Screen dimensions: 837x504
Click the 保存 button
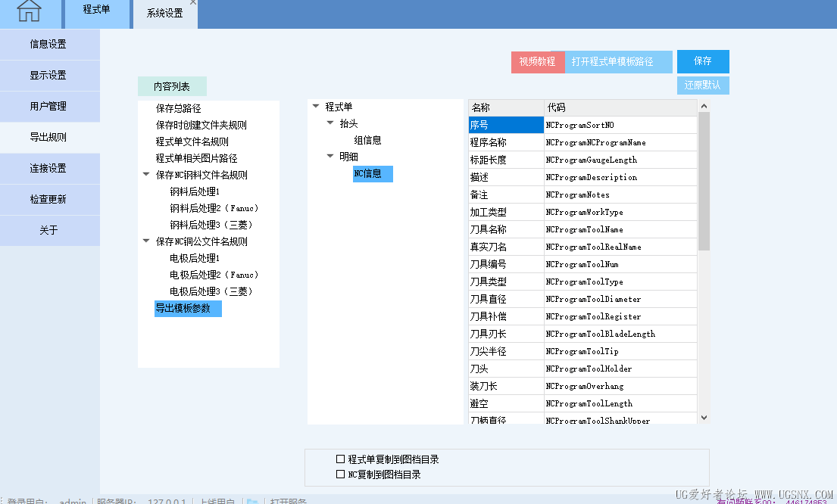[702, 61]
